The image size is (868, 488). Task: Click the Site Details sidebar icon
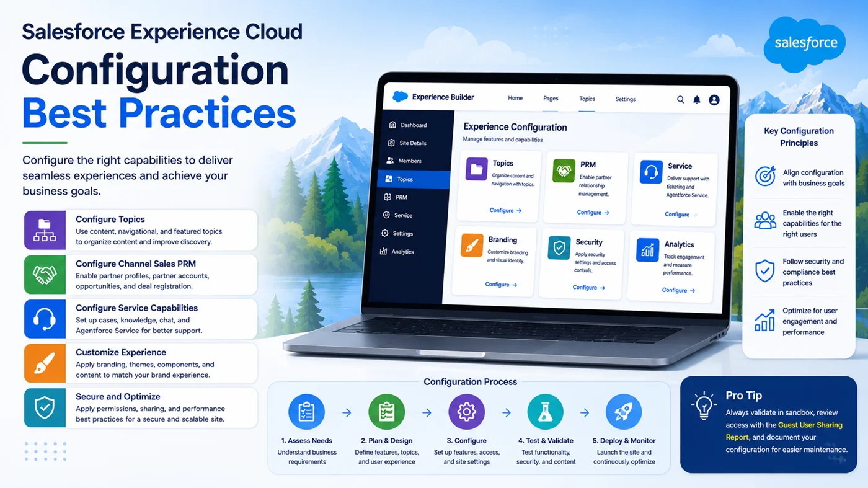pos(391,143)
